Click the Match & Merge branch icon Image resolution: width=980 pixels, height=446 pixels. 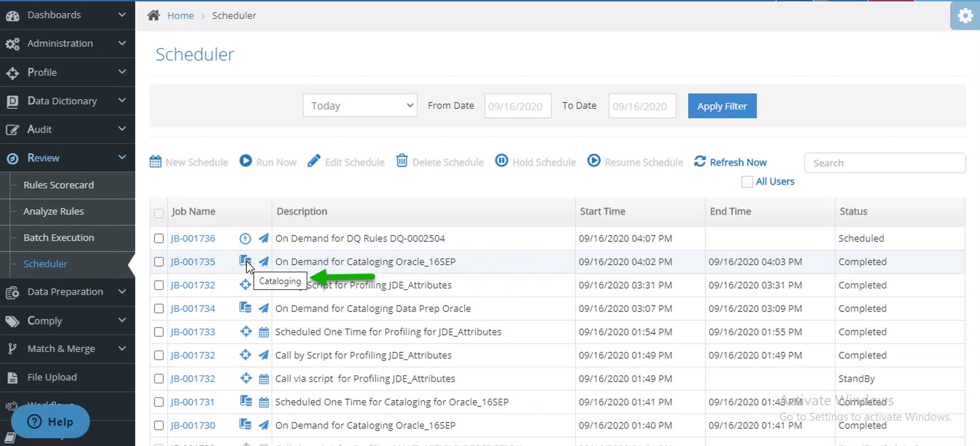pos(13,349)
